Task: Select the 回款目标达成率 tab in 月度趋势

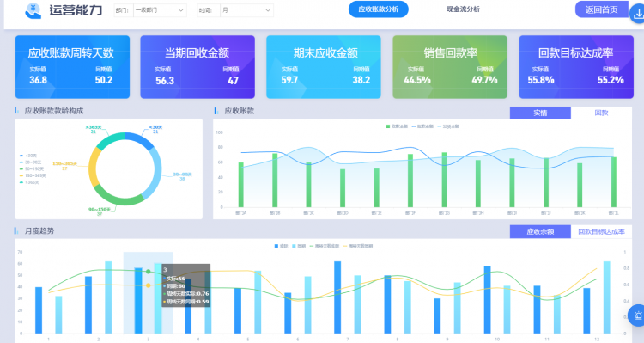Action: tap(601, 231)
